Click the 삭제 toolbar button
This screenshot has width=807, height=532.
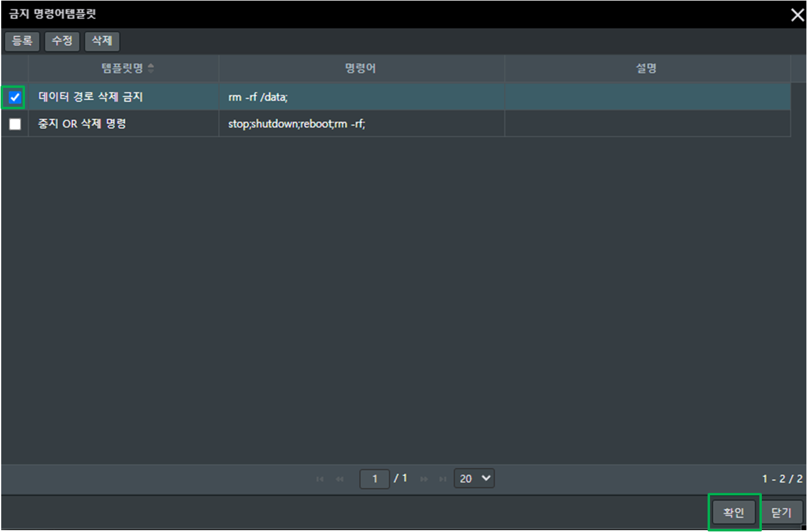[102, 41]
